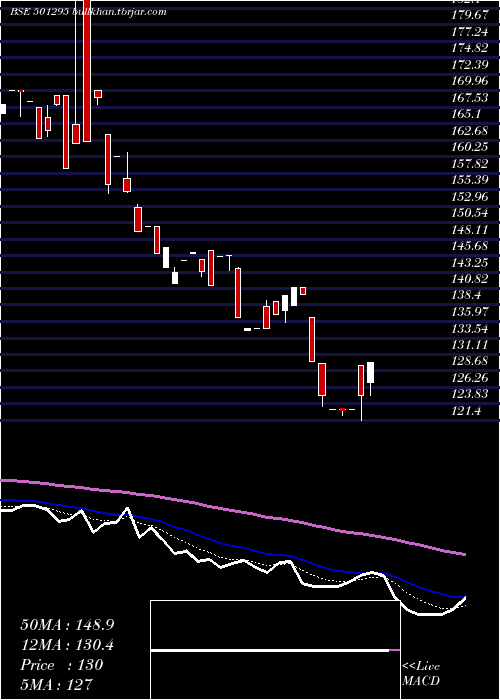
Task: Click the tallest red candlestick at top
Action: (87, 71)
